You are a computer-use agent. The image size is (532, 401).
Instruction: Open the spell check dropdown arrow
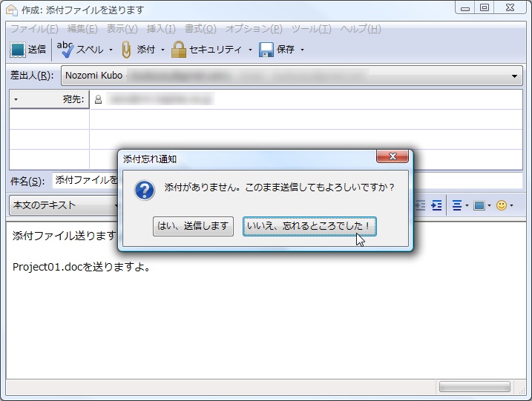coord(111,50)
